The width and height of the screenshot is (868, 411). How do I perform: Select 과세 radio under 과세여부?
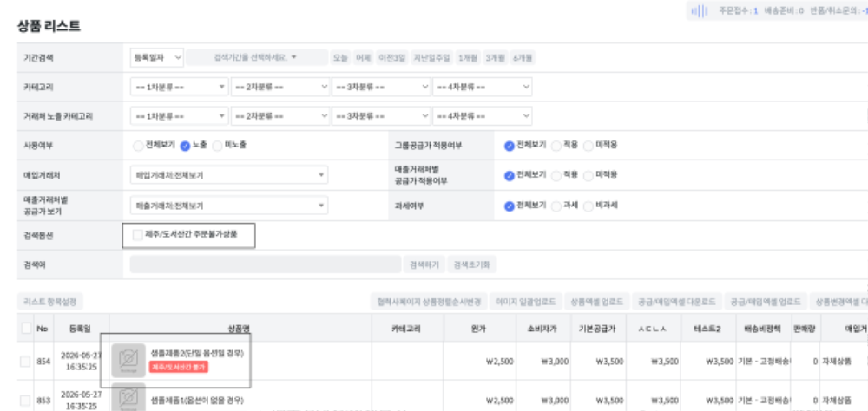[x=556, y=205]
